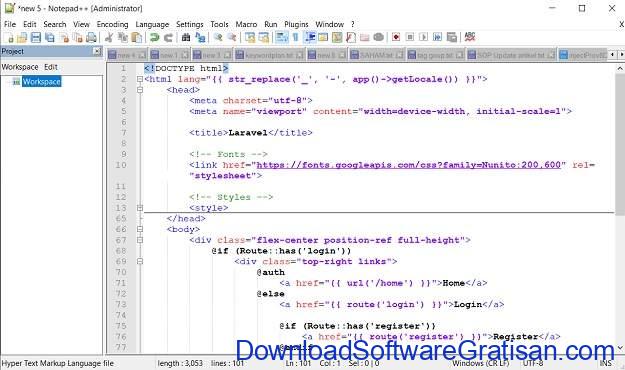Image resolution: width=625 pixels, height=370 pixels.
Task: Save the current file with Save icon
Action: coord(36,37)
